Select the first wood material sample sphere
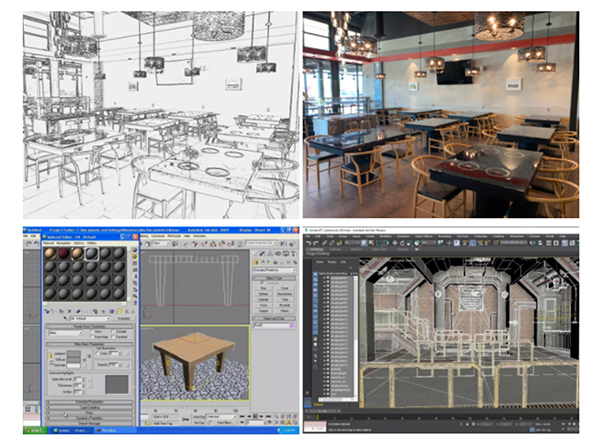 (x=52, y=251)
